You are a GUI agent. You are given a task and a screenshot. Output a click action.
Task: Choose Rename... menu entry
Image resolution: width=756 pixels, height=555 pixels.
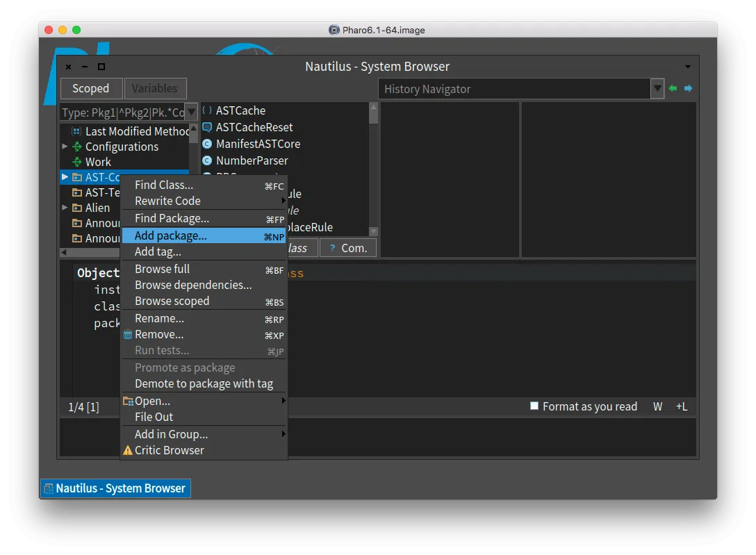click(204, 318)
